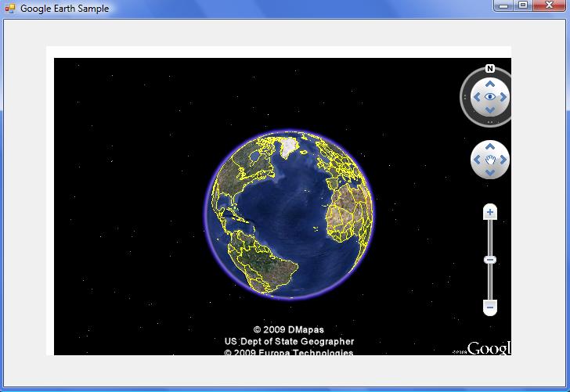
Task: Click the zoom slider handle
Action: tap(490, 260)
